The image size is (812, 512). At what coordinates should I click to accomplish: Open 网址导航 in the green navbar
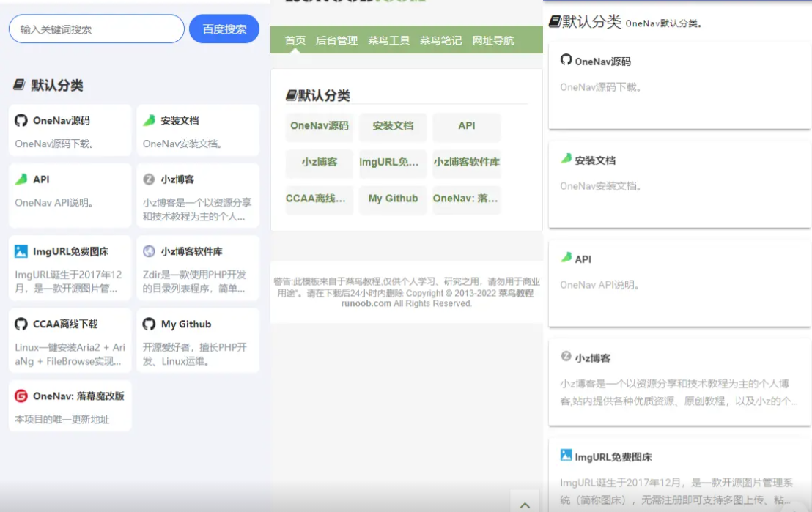point(493,40)
